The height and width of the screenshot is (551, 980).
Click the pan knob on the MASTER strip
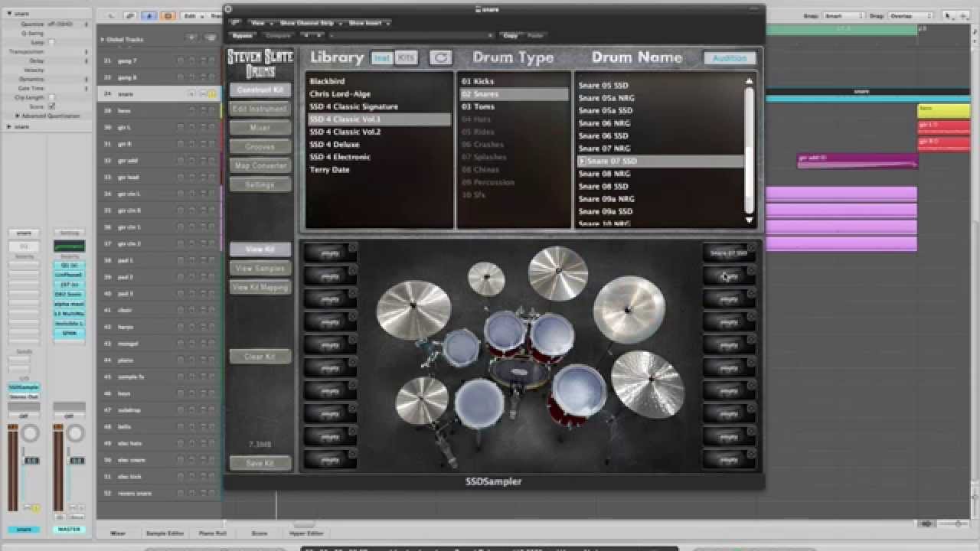[75, 434]
